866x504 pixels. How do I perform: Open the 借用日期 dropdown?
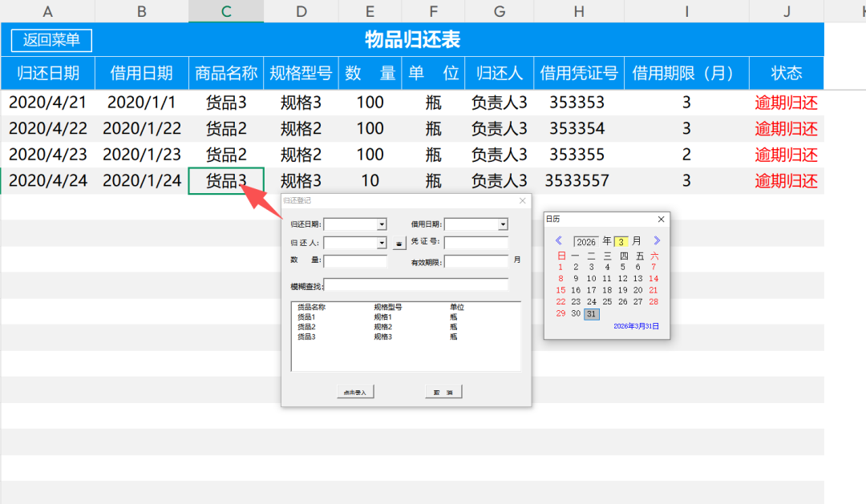pyautogui.click(x=503, y=224)
